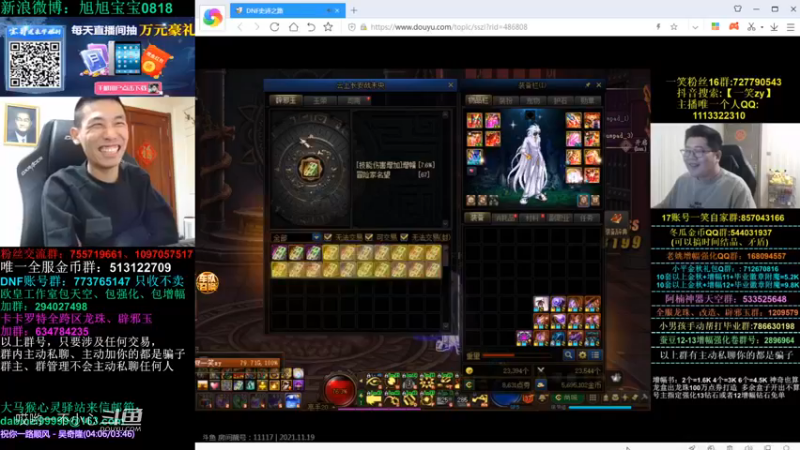Click the inventory gear settings icon
Screen dimensions: 800x450
[x=582, y=355]
